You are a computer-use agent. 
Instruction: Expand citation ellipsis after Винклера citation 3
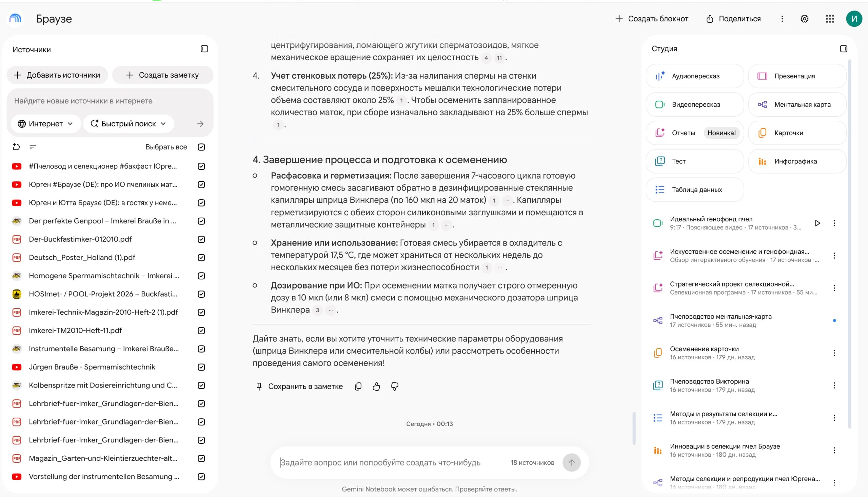pos(330,310)
